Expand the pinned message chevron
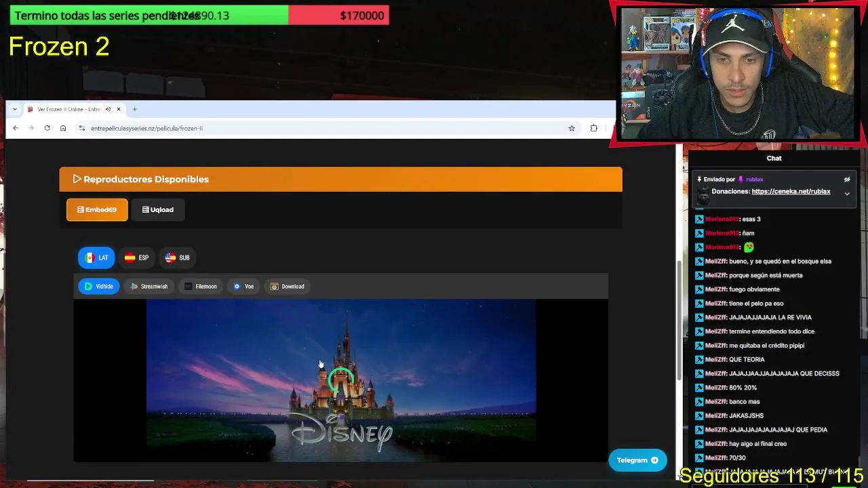 (847, 194)
